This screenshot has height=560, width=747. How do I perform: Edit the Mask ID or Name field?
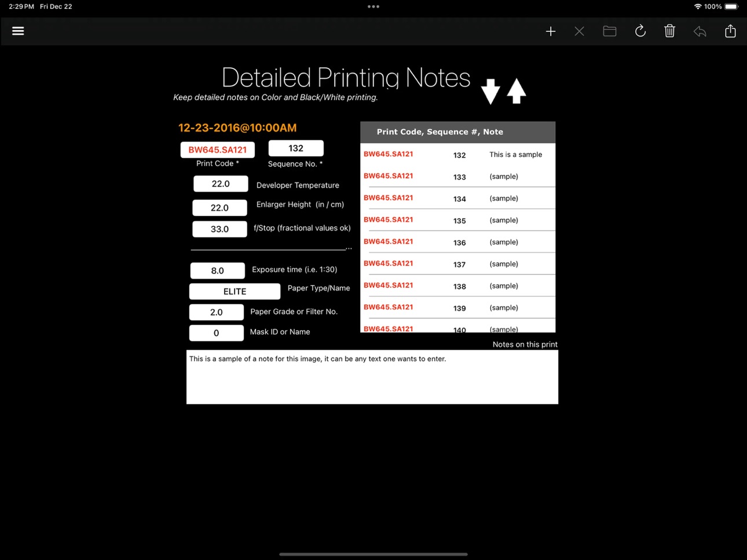tap(217, 333)
